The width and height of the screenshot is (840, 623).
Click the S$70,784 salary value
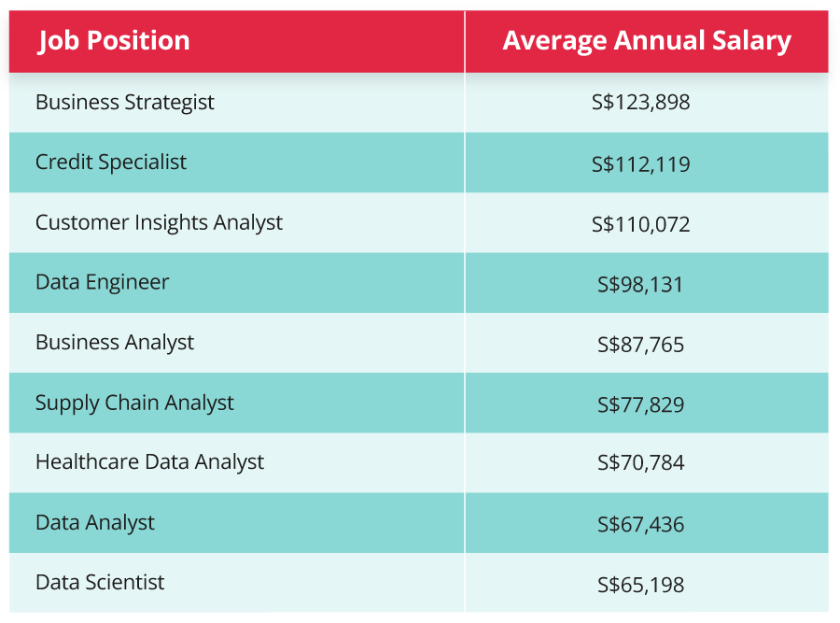pos(641,464)
